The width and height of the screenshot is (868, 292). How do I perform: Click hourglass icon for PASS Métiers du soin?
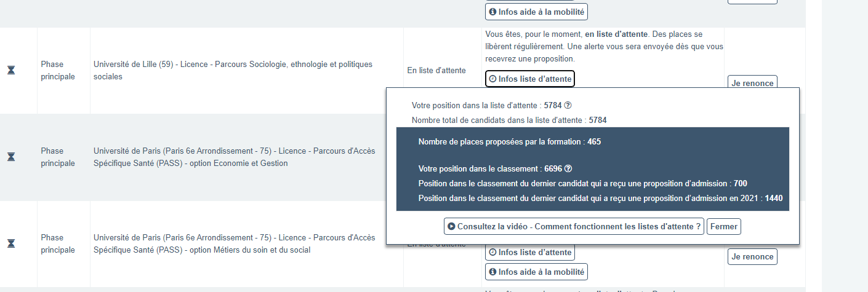[11, 243]
